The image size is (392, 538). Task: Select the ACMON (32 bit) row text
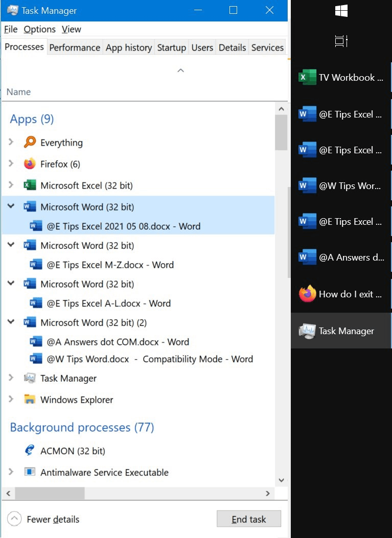(73, 451)
